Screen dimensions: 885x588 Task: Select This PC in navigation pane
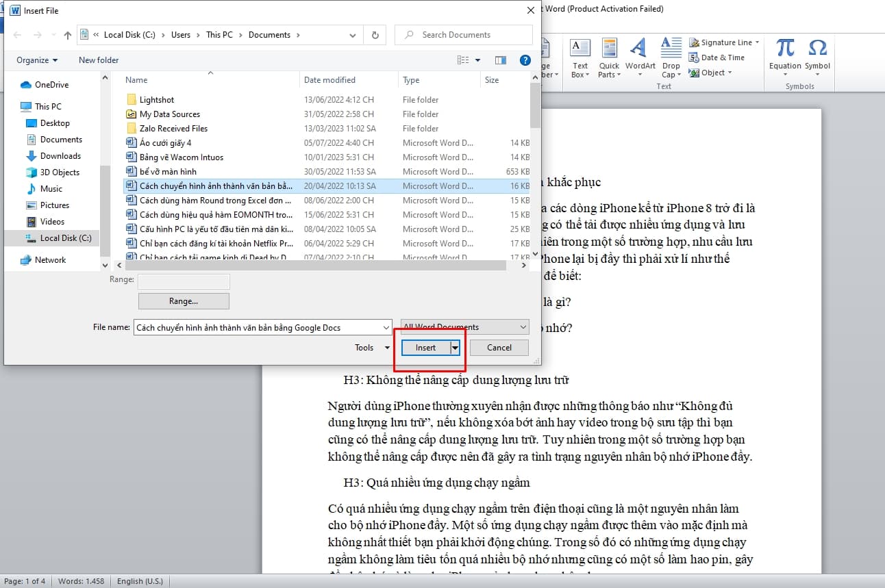(x=41, y=107)
